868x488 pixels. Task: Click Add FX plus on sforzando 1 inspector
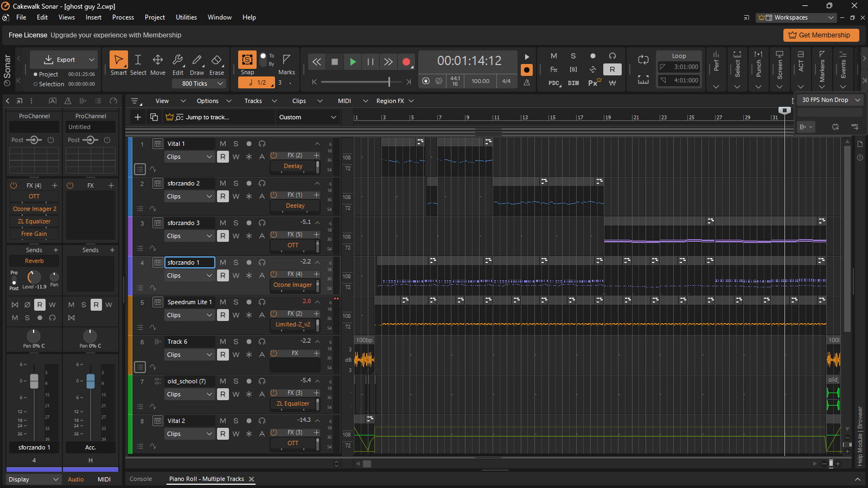click(x=54, y=185)
